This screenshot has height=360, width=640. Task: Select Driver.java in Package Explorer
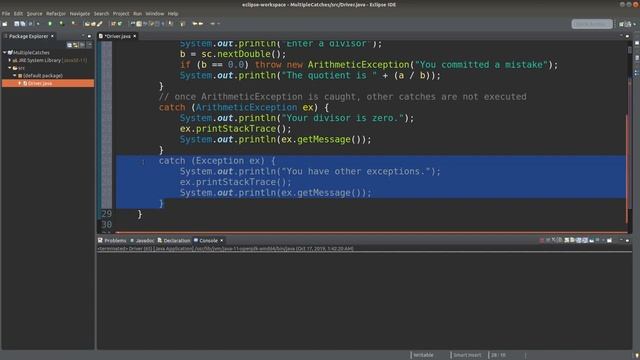point(48,83)
